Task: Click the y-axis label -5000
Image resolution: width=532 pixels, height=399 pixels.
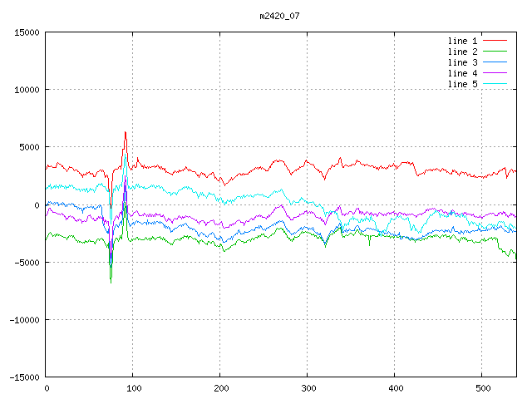Action: click(27, 263)
